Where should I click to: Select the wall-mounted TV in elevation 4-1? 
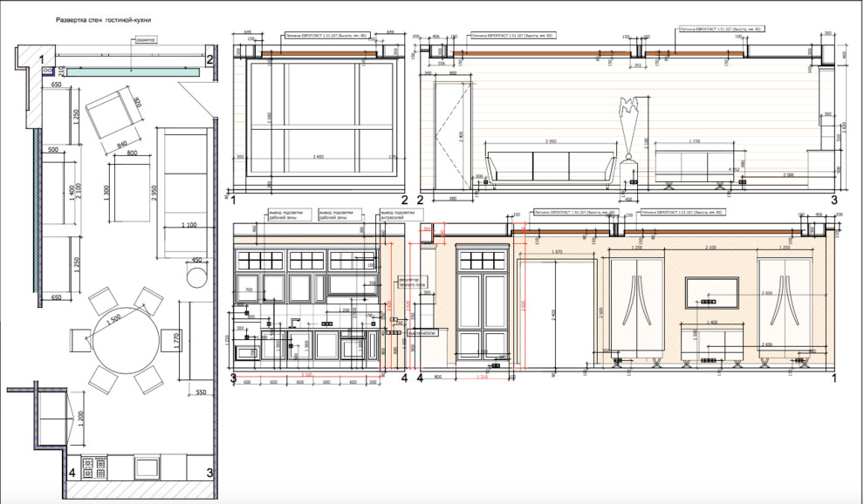713,292
